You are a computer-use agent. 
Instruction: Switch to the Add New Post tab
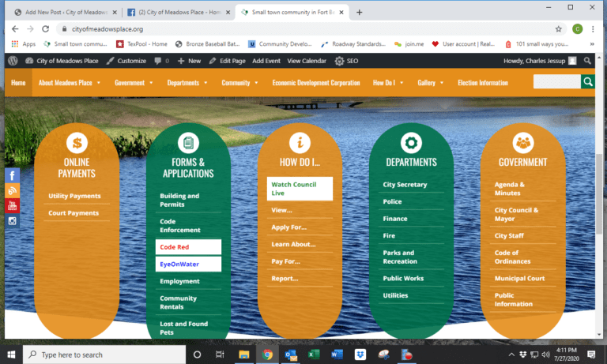tap(66, 13)
